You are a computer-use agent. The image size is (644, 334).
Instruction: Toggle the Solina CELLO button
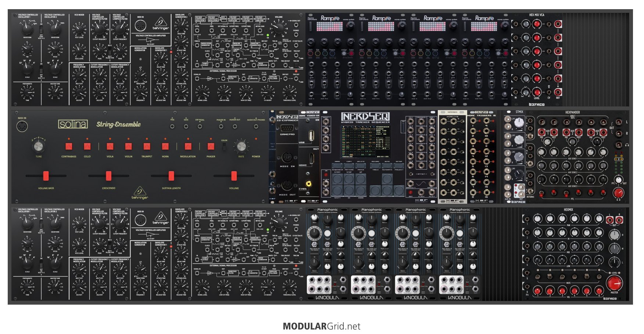[x=87, y=146]
